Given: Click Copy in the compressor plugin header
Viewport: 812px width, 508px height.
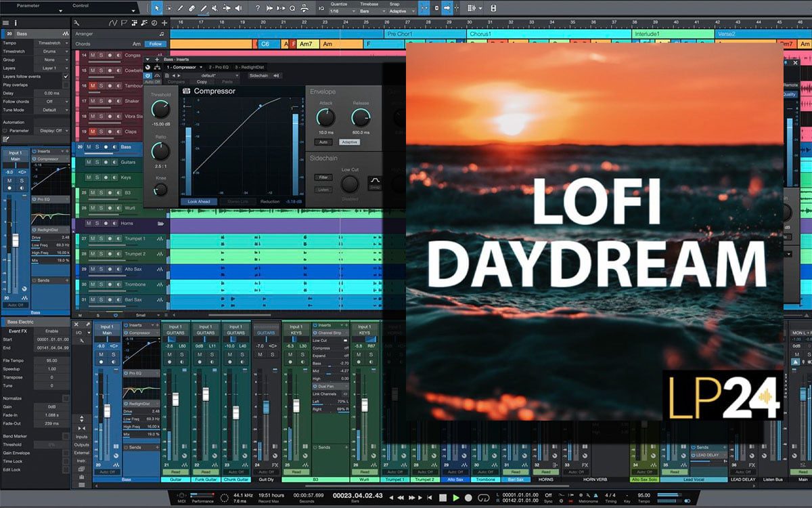Looking at the screenshot, I should coord(202,82).
